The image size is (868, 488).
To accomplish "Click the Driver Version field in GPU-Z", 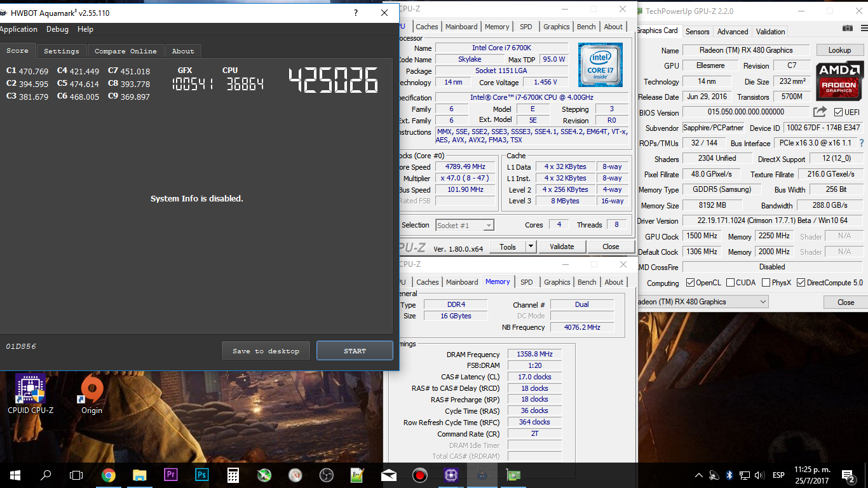I will click(x=773, y=221).
